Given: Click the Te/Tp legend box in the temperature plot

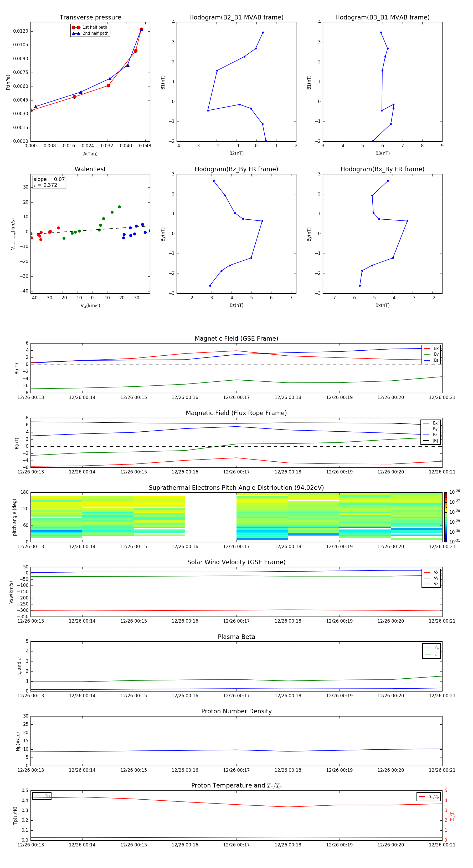Looking at the screenshot, I should 429,797.
